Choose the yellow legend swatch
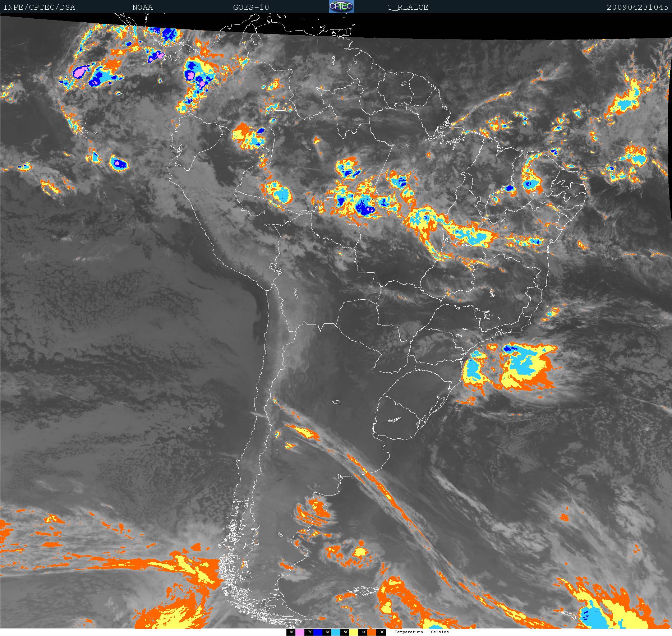This screenshot has height=636, width=672. tap(354, 632)
